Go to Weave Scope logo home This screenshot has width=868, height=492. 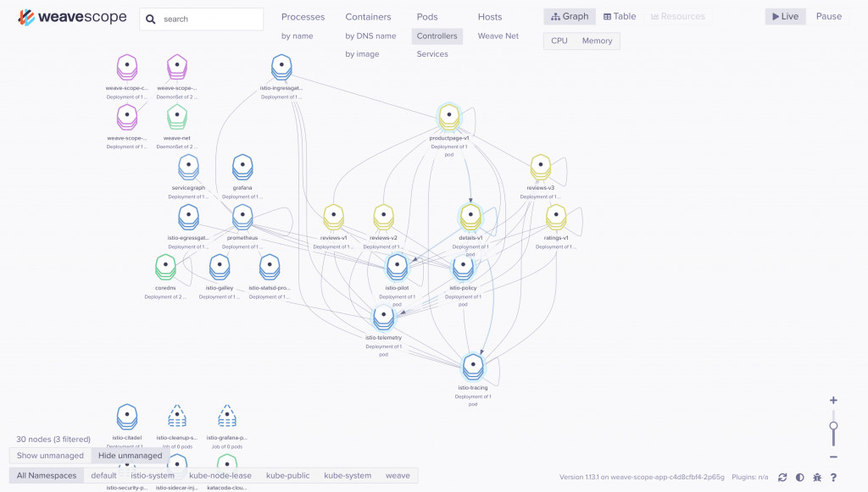point(72,17)
